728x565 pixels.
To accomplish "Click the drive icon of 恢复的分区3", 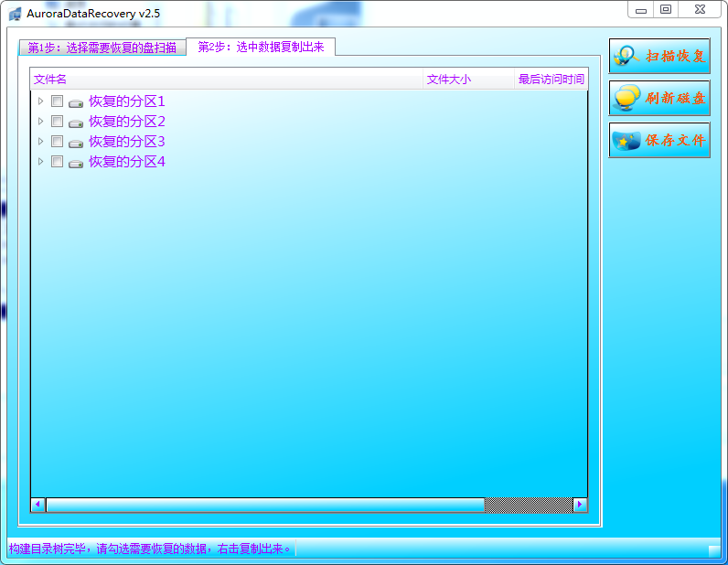I will tap(76, 143).
